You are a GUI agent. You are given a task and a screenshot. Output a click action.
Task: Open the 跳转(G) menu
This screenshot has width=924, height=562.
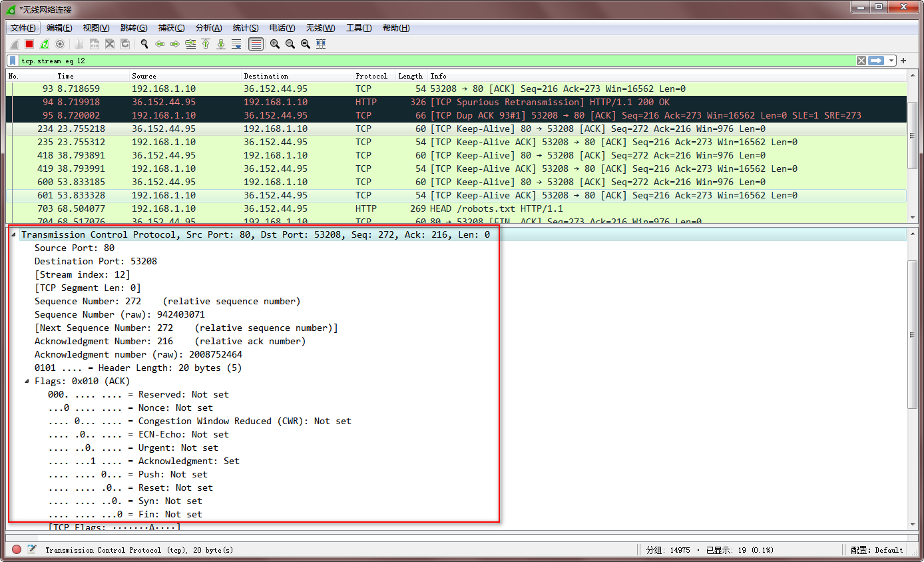[134, 28]
